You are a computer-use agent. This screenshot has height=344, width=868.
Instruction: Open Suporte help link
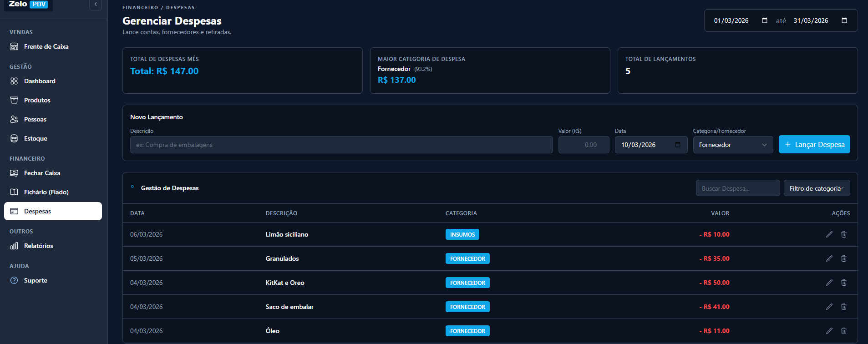click(x=36, y=280)
